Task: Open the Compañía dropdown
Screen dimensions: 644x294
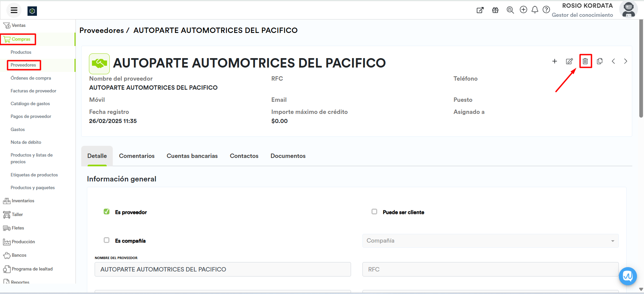Action: coord(490,241)
